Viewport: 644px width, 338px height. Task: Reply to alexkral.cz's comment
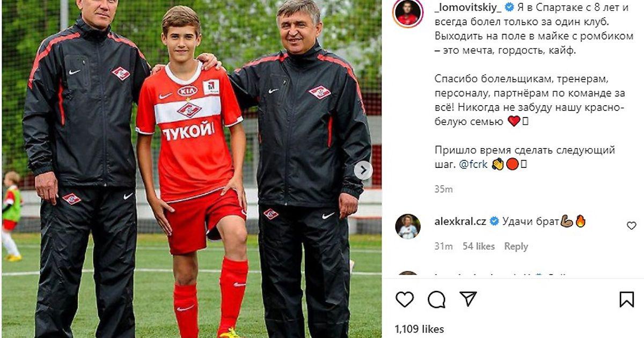516,246
